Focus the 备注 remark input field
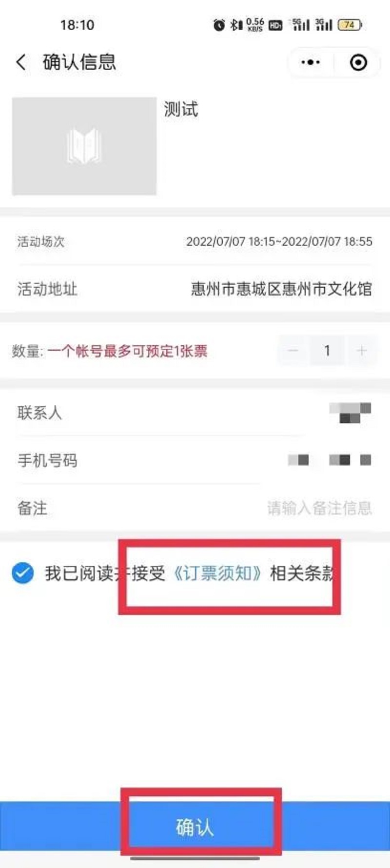The height and width of the screenshot is (868, 390). [x=195, y=508]
